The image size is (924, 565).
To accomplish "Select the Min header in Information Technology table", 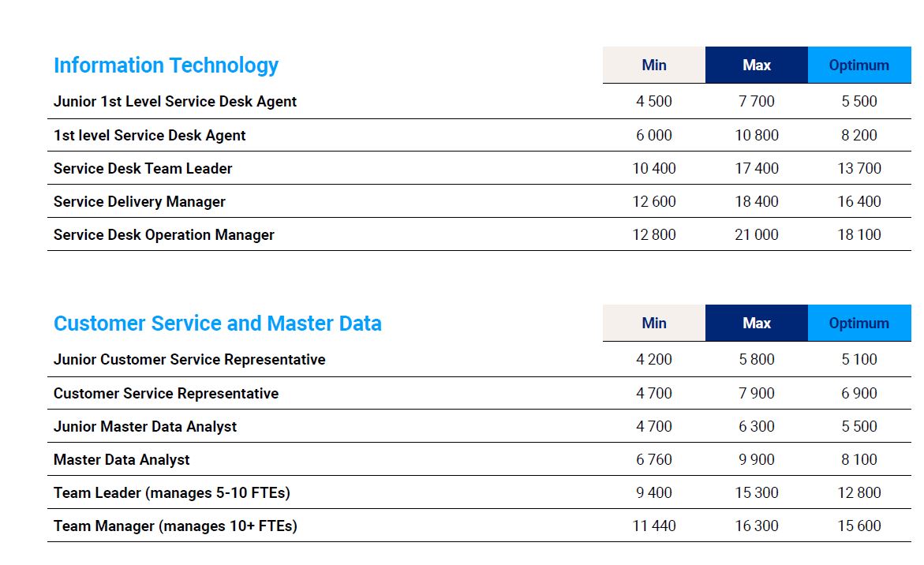I will tap(654, 65).
